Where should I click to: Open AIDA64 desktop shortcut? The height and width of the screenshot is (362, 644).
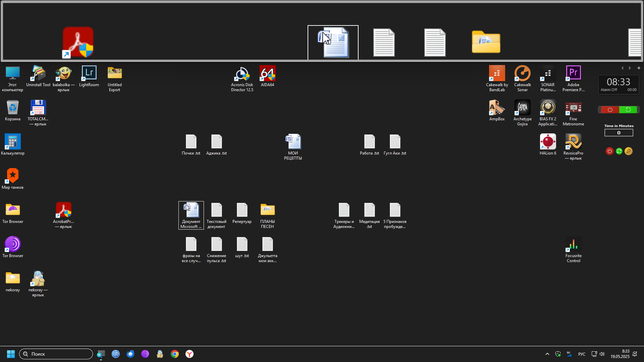(x=267, y=76)
